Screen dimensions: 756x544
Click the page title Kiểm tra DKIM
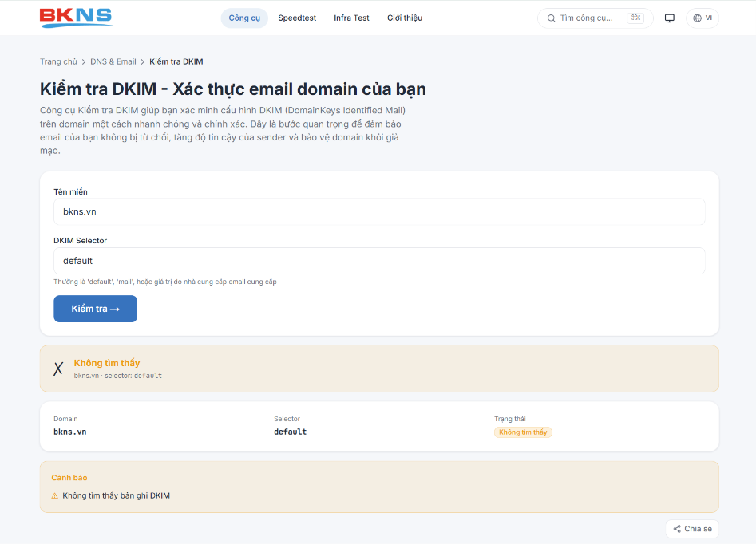233,89
